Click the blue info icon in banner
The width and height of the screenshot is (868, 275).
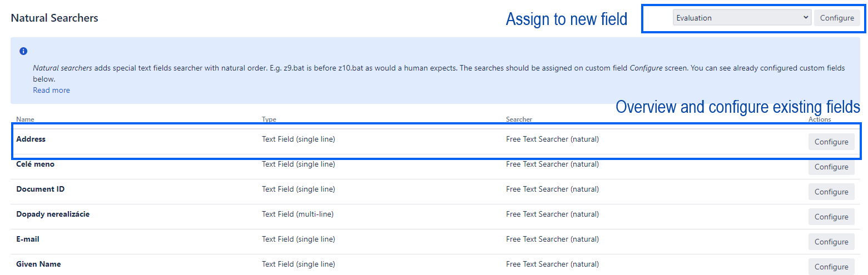[23, 51]
